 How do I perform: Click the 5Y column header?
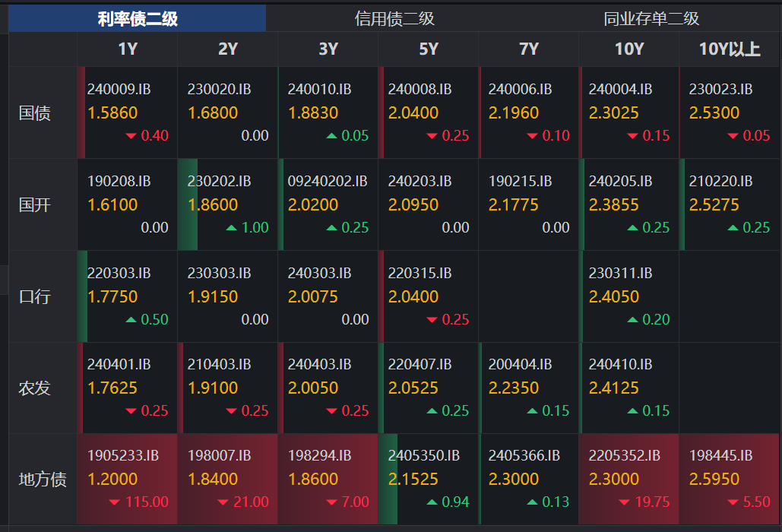(429, 49)
